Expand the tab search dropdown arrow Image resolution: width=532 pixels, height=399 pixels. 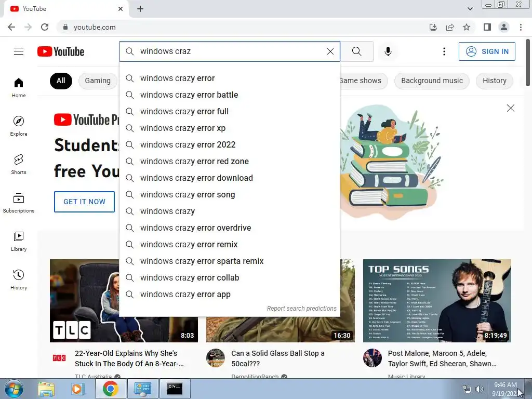(470, 9)
